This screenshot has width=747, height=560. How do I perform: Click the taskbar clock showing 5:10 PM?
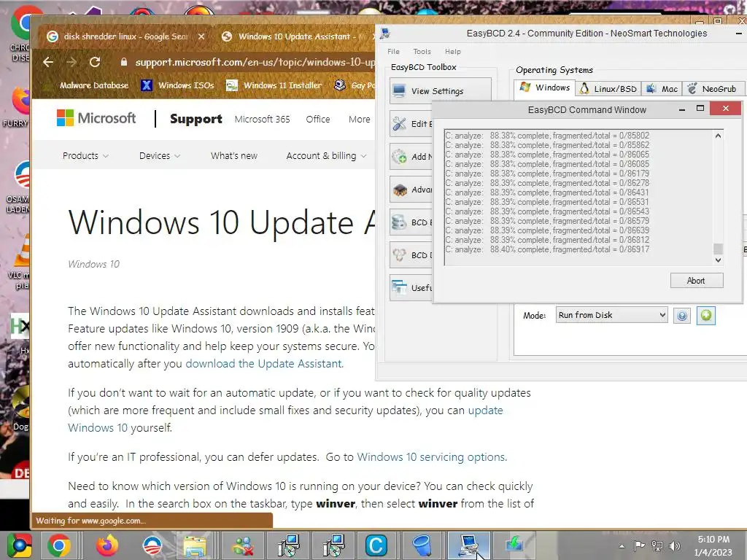click(x=713, y=545)
